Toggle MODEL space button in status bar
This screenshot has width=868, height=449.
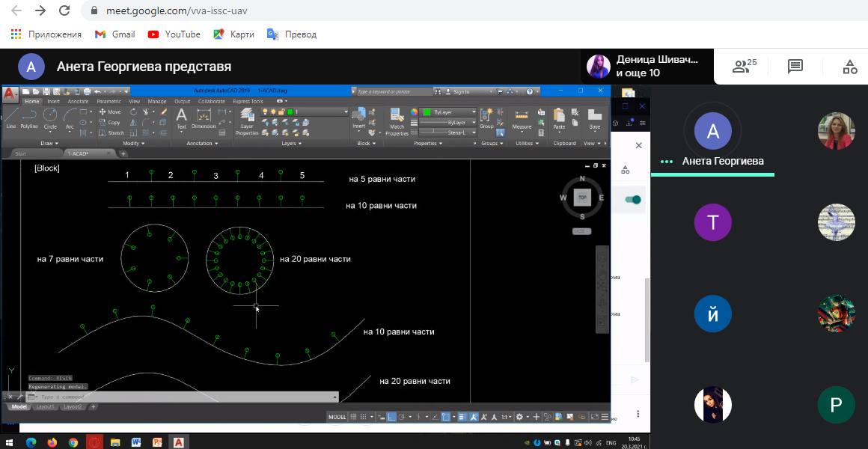tap(337, 417)
